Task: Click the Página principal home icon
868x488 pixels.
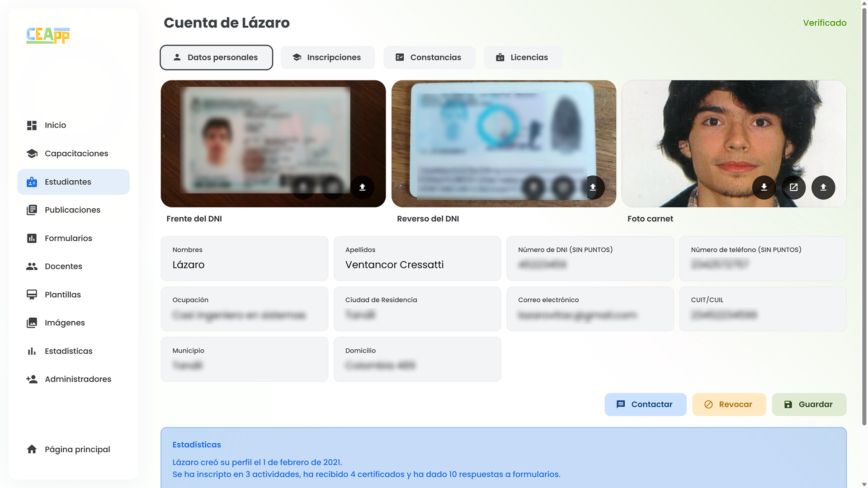Action: [32, 449]
